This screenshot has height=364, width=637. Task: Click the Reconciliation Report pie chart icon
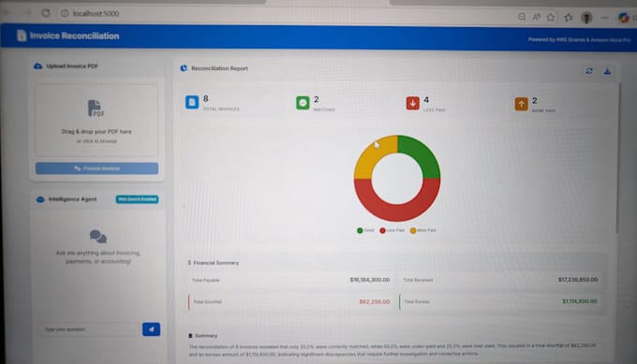pyautogui.click(x=184, y=68)
